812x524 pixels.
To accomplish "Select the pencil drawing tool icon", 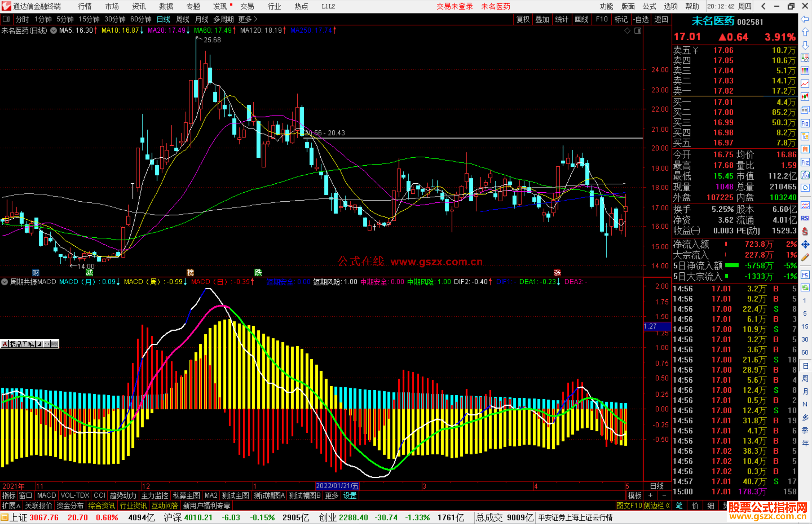I will [805, 257].
